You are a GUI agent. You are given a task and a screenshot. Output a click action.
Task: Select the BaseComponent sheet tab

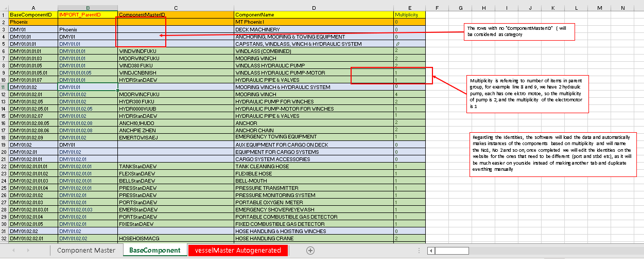coord(154,251)
